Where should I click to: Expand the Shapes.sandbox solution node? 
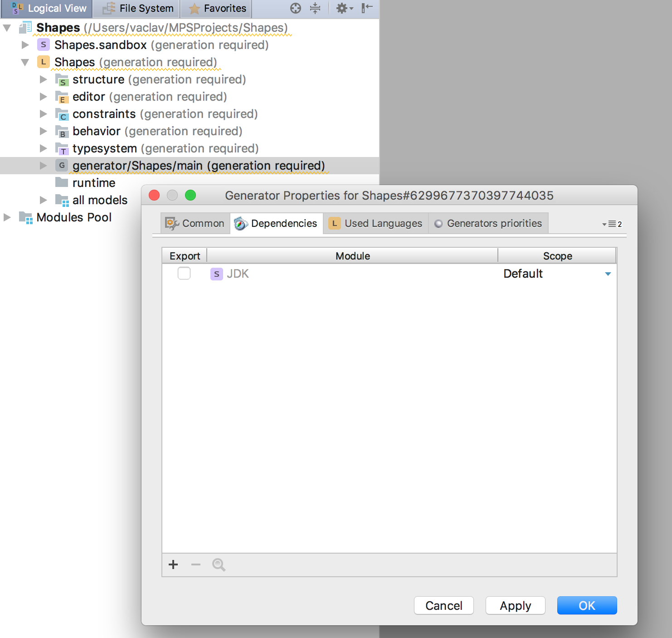(25, 45)
